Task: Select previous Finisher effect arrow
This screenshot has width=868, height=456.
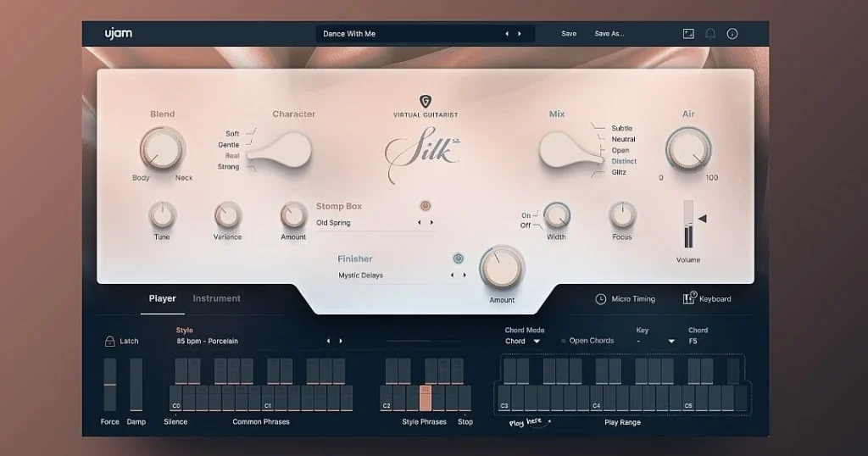Action: [x=452, y=275]
